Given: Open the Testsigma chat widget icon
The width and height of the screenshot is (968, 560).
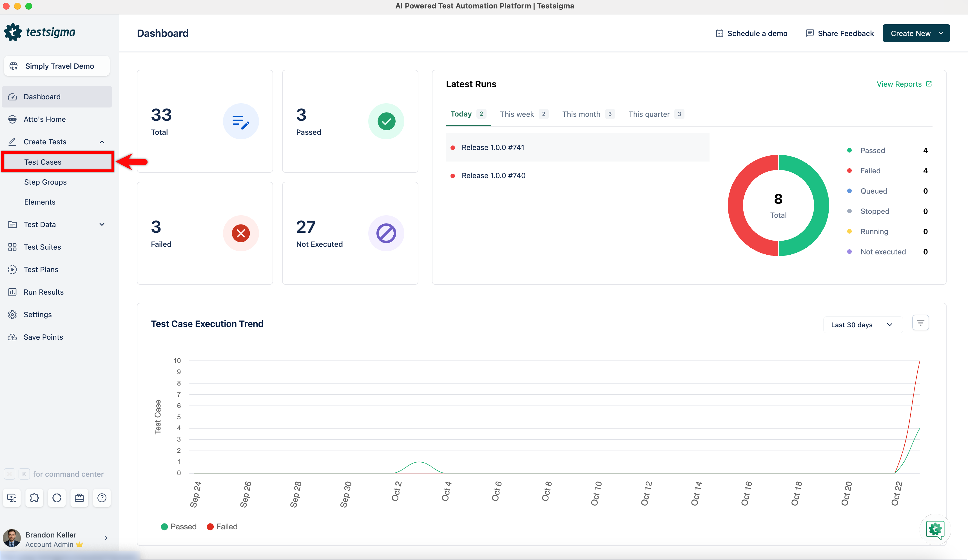Looking at the screenshot, I should 935,529.
